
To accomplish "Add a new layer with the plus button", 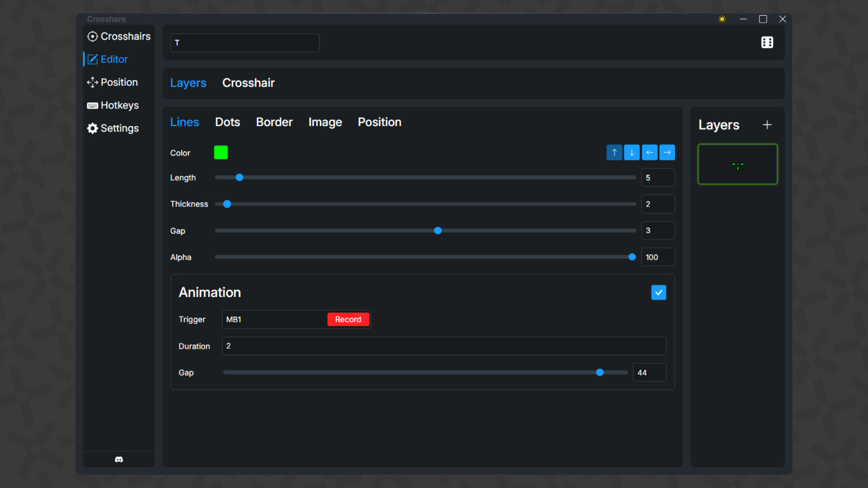I will point(767,125).
